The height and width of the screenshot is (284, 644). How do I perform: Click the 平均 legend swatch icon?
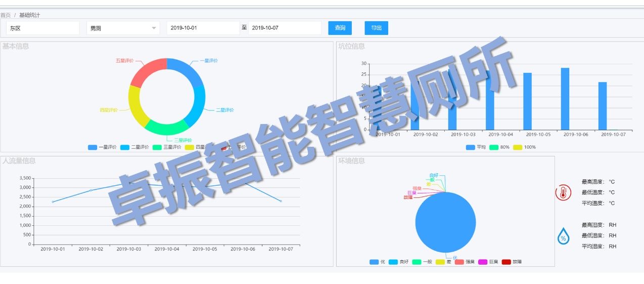471,147
